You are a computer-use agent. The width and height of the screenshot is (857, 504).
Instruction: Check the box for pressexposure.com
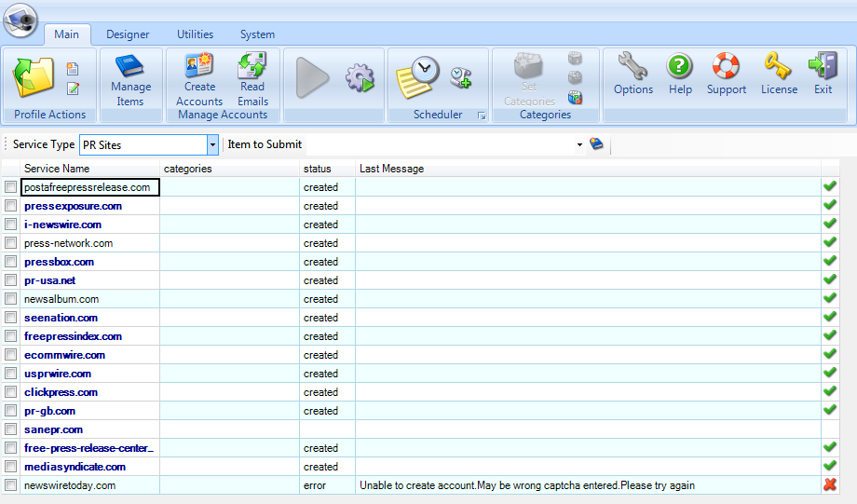[x=10, y=206]
